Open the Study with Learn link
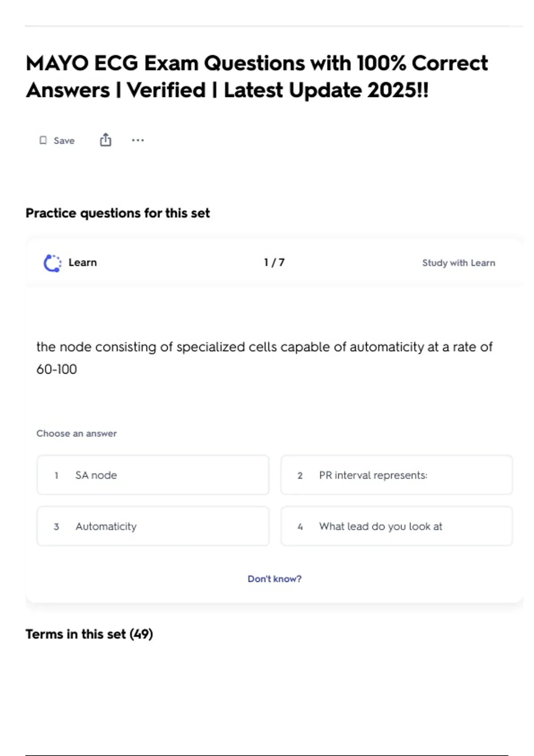534x756 pixels. (458, 263)
